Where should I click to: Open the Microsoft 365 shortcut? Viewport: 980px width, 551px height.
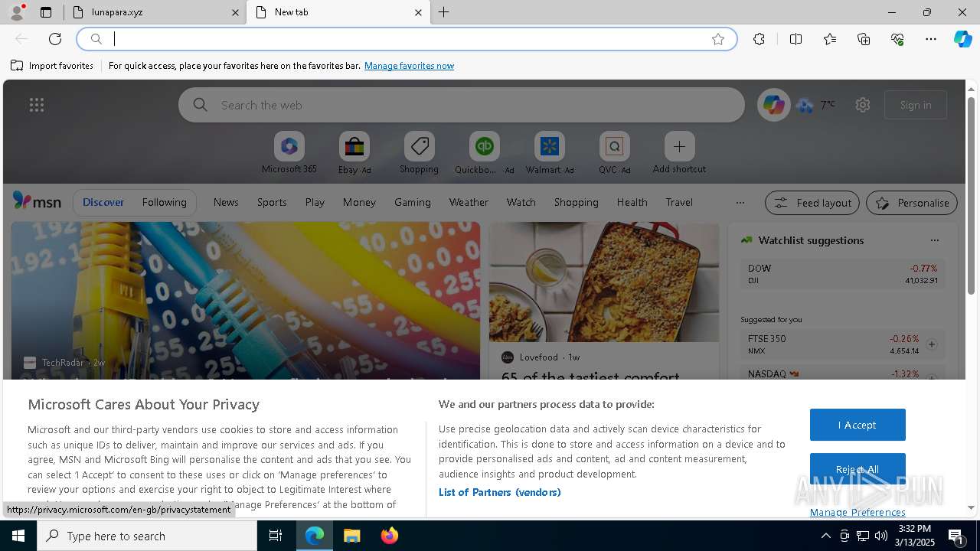[x=289, y=153]
